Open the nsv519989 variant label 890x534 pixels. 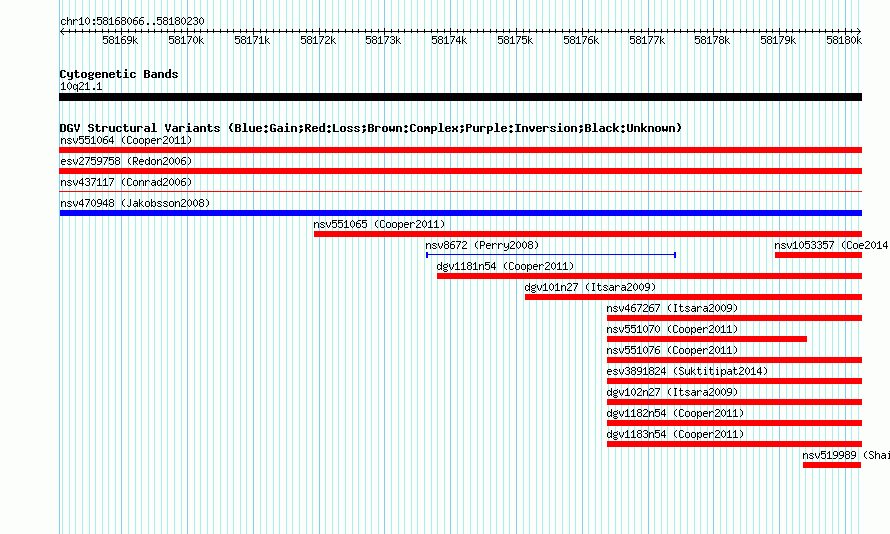[x=846, y=455]
